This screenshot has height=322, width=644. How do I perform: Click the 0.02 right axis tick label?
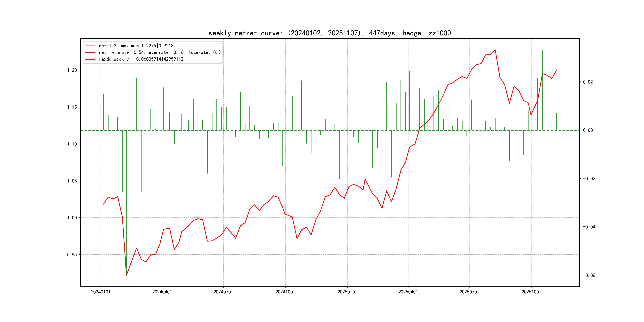588,82
